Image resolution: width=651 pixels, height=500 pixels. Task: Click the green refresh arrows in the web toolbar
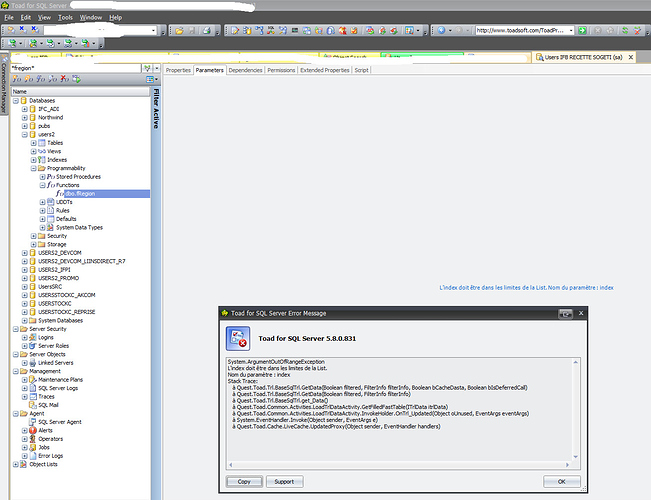point(625,30)
